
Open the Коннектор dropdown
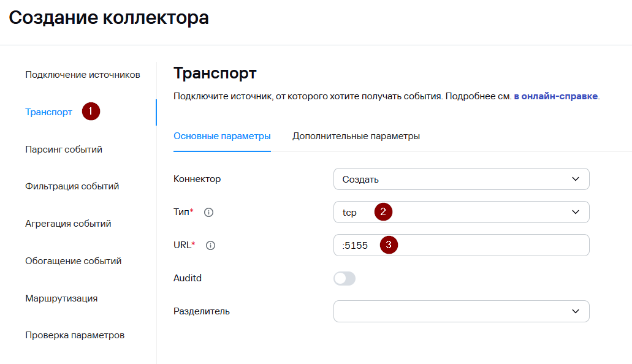461,179
